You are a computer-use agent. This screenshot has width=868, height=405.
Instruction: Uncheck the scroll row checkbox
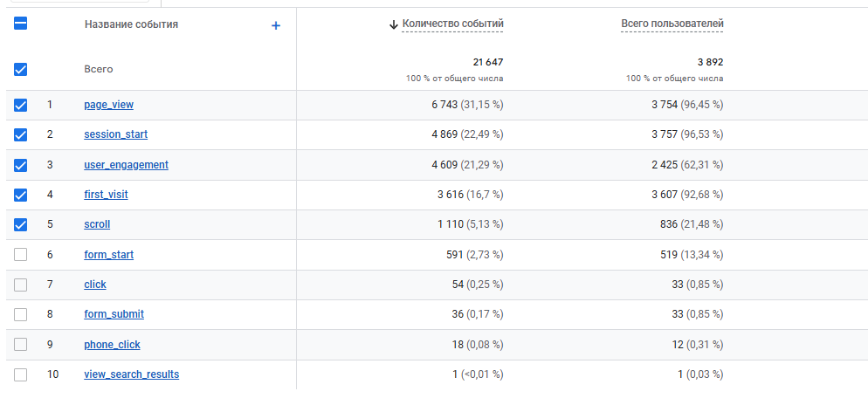[x=21, y=224]
